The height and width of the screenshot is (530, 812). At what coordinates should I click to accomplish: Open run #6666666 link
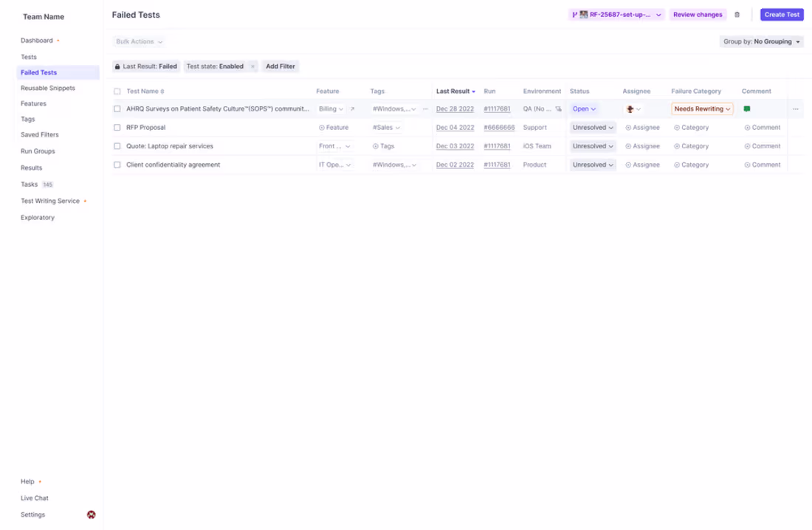pos(499,127)
